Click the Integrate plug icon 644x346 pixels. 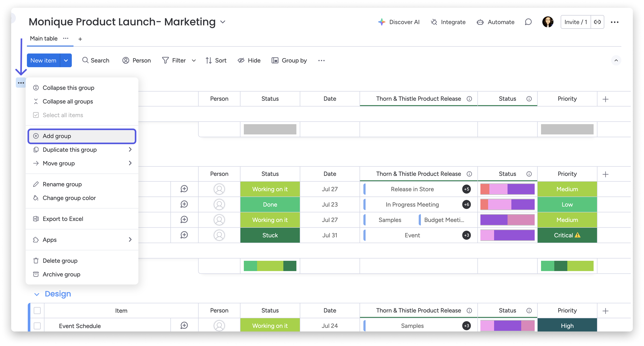point(434,22)
